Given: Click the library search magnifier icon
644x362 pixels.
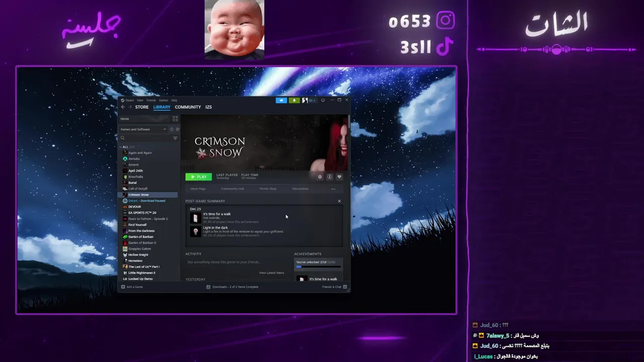Looking at the screenshot, I should pos(123,138).
